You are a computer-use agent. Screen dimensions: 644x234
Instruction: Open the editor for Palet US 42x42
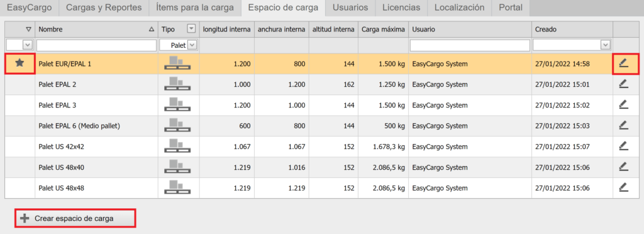(623, 147)
